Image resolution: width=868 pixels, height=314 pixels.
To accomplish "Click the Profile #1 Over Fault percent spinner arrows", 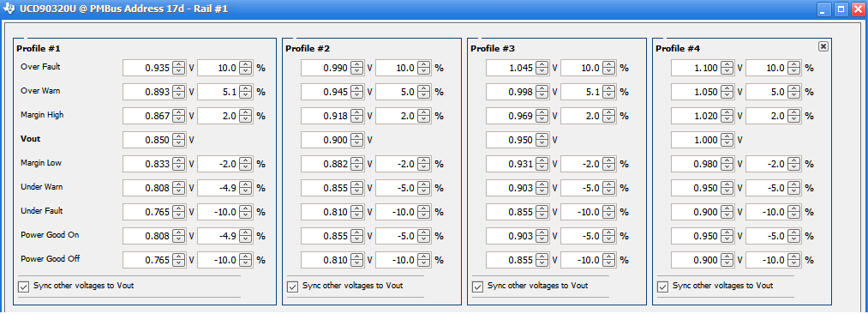I will pyautogui.click(x=246, y=68).
